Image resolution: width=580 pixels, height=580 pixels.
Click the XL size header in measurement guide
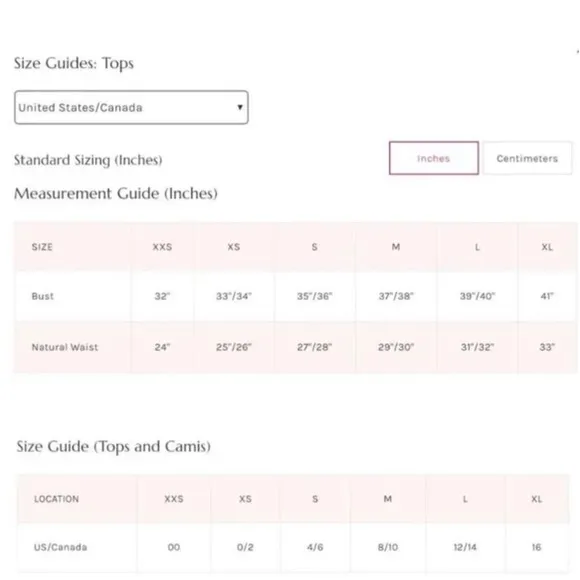tap(547, 247)
